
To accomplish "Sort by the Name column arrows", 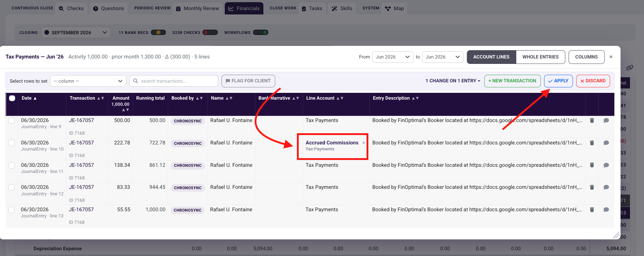I will coord(229,98).
